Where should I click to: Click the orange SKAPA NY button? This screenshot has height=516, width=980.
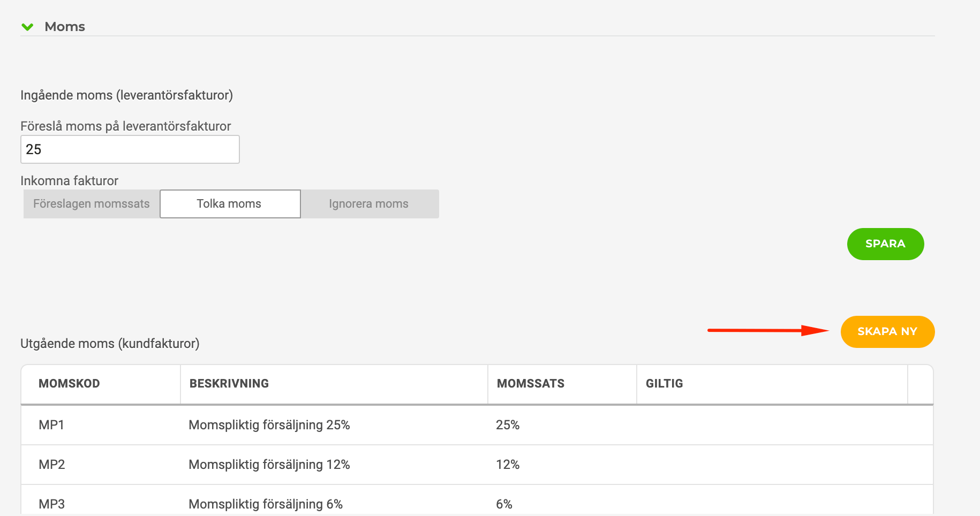(x=887, y=332)
